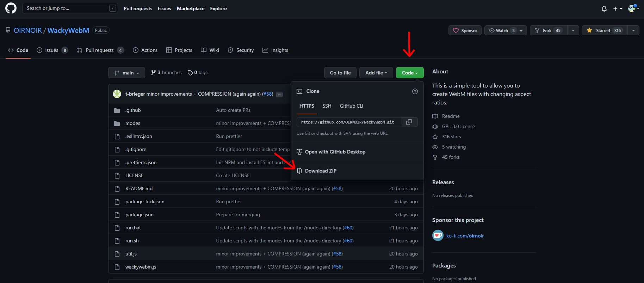Open the .gitignore file
Screen dimensions: 644x283
pyautogui.click(x=136, y=149)
